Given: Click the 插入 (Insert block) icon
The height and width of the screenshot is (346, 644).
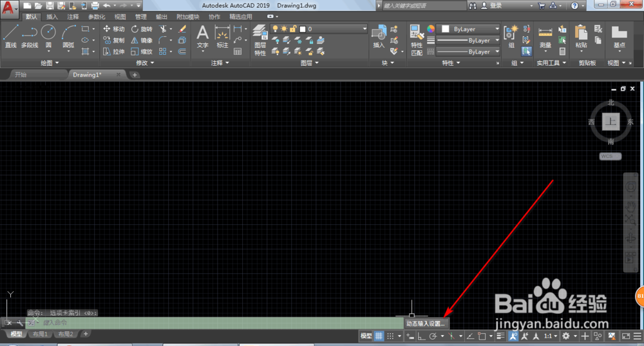Looking at the screenshot, I should 379,36.
